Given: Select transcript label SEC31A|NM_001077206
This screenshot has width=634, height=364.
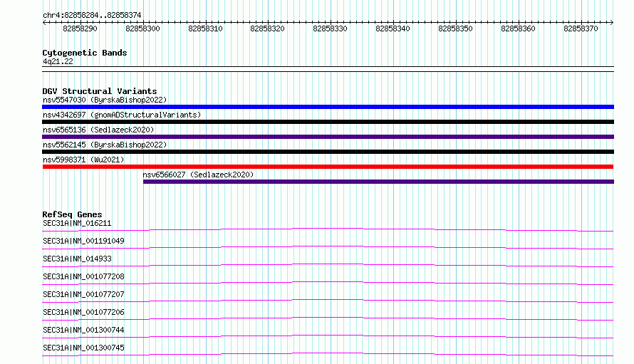Looking at the screenshot, I should [x=83, y=312].
